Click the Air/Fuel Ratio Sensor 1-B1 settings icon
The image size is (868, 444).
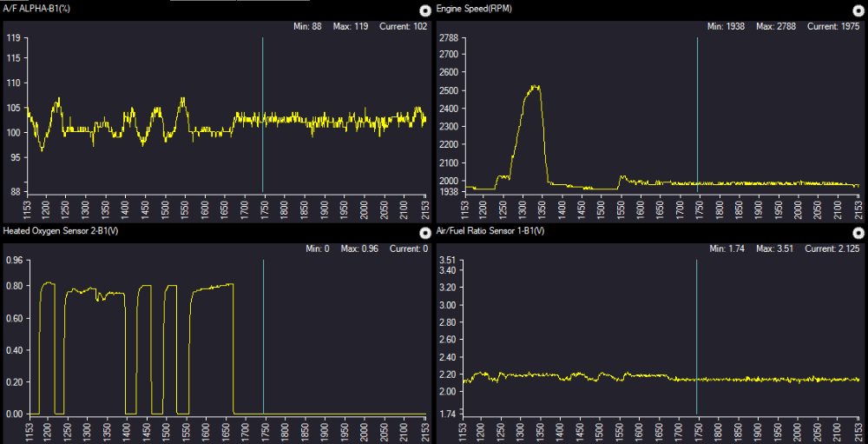tap(858, 232)
